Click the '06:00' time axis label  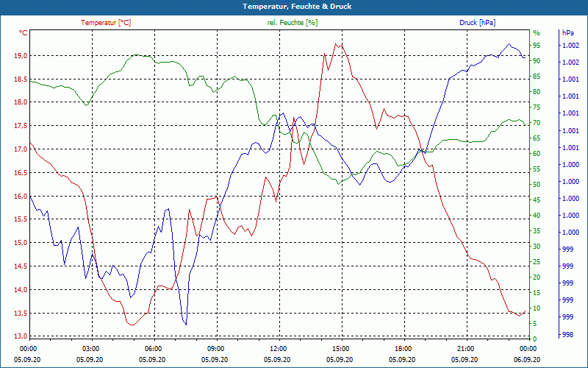[152, 349]
